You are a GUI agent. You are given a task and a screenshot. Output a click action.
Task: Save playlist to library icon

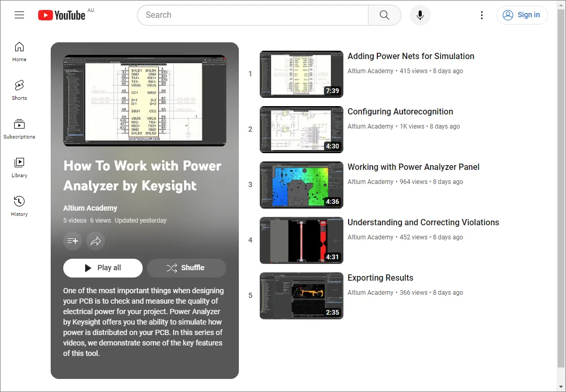tap(73, 241)
